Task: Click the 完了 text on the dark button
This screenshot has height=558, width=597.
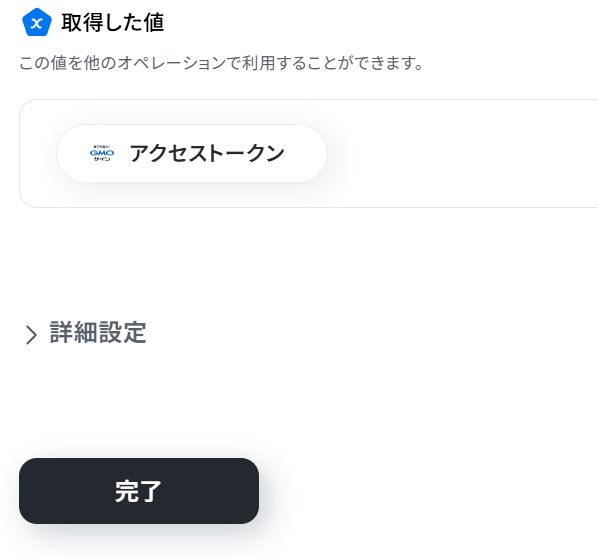Action: tap(139, 491)
